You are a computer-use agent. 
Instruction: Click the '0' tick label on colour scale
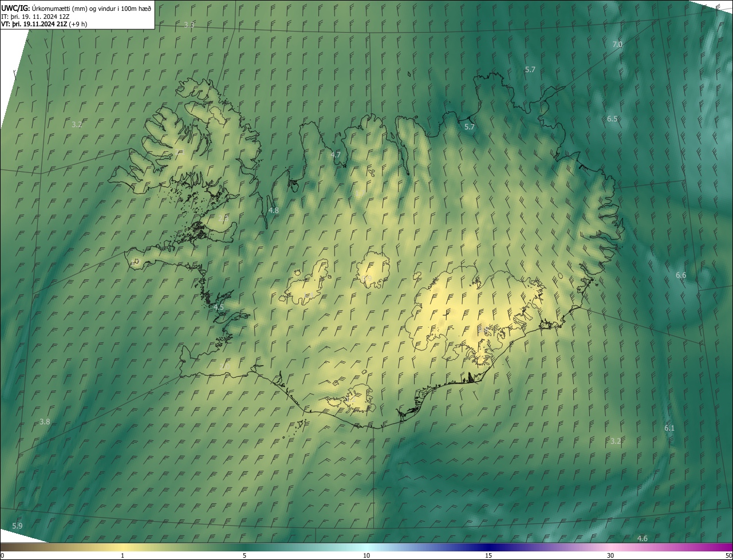2,555
